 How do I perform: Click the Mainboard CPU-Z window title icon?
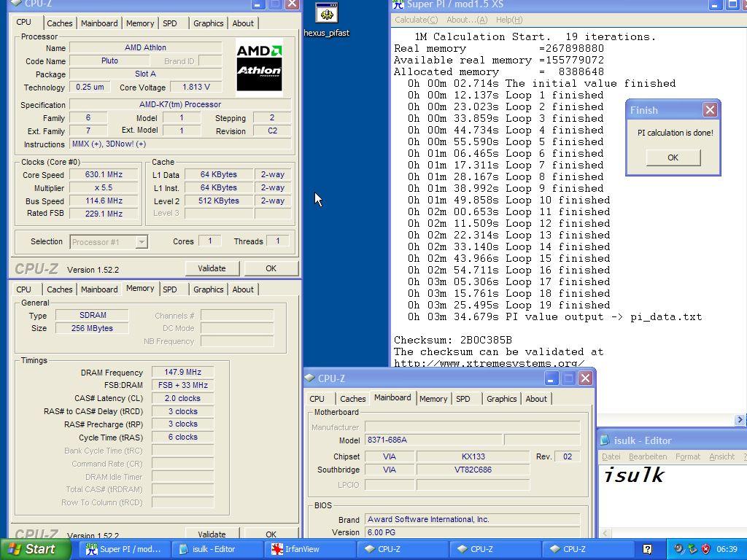pos(309,378)
